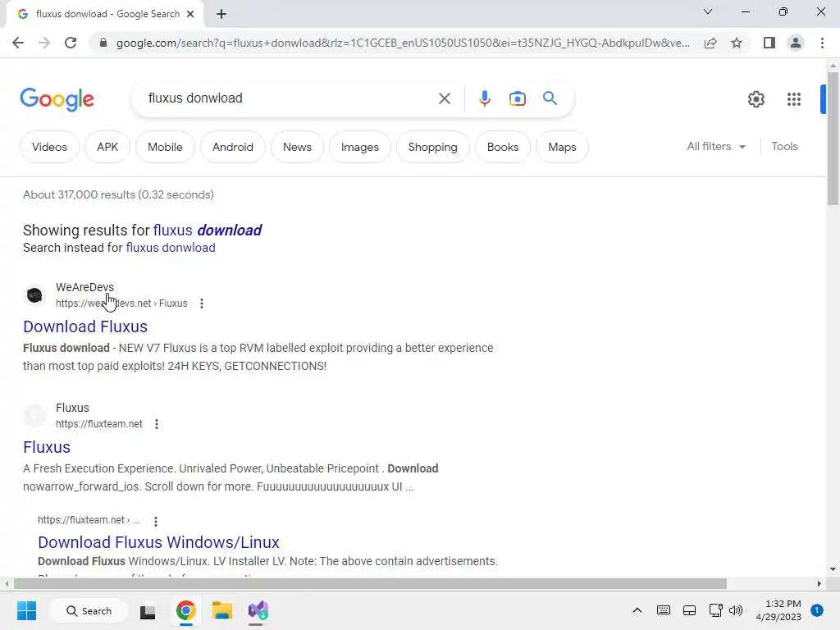Viewport: 840px width, 630px height.
Task: Open the Google apps grid
Action: click(794, 99)
